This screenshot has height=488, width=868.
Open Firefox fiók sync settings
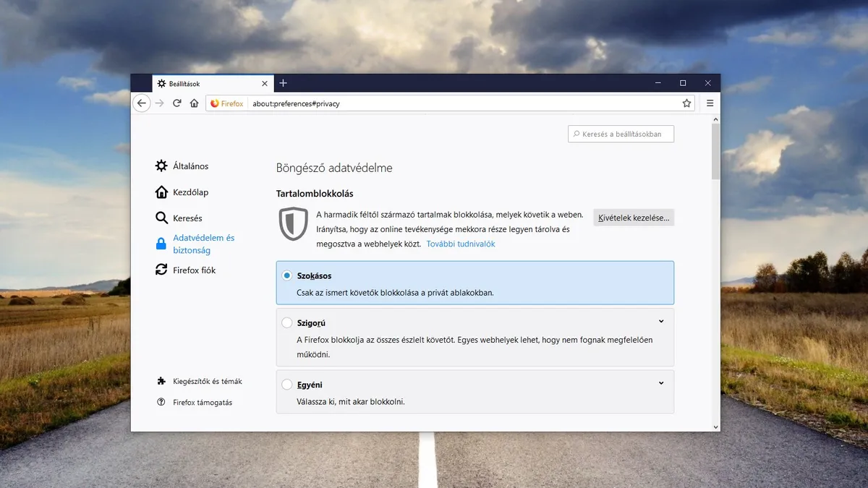[161, 270]
